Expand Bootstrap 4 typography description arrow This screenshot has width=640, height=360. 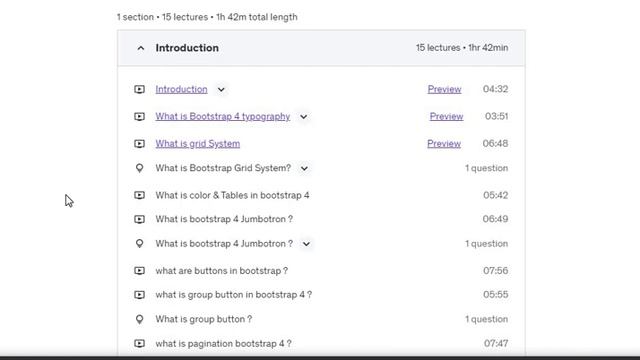pos(303,117)
